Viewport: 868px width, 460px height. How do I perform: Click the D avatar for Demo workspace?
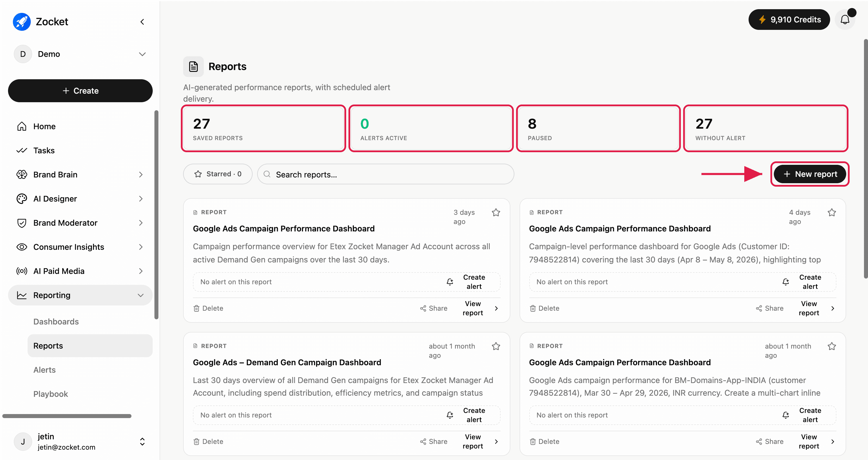(23, 54)
